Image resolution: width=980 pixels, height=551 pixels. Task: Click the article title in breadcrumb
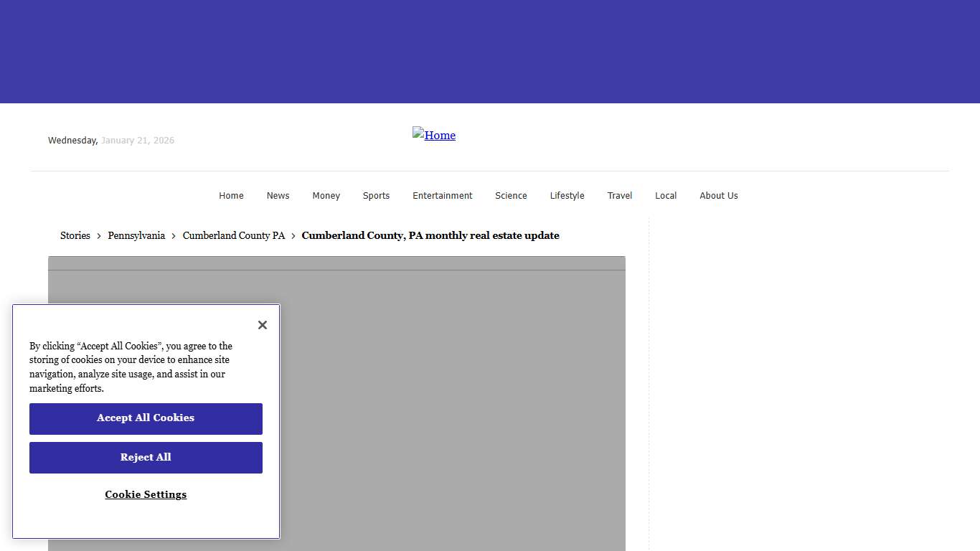[430, 235]
